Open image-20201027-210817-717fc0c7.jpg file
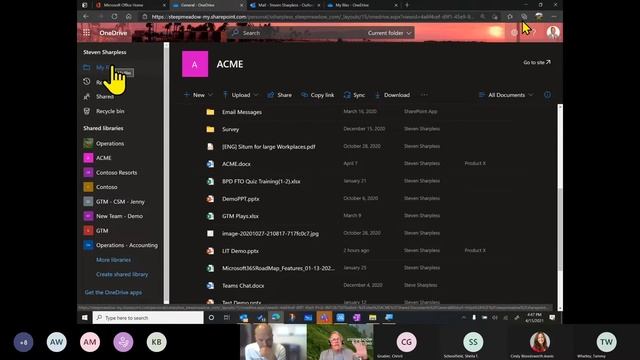 (270, 233)
